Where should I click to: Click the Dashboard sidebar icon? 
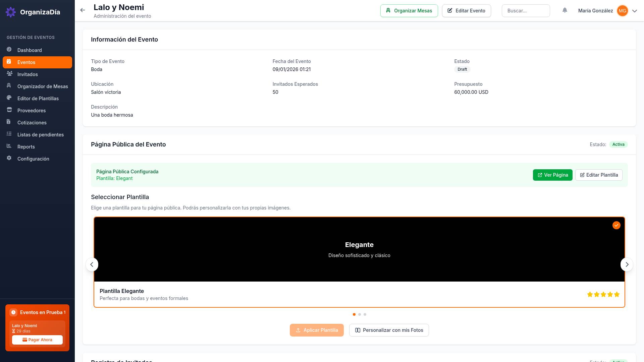[9, 50]
